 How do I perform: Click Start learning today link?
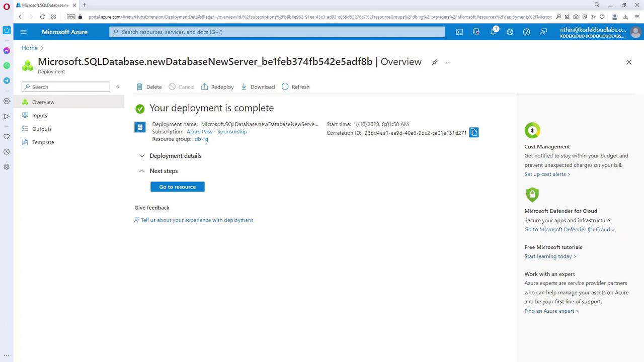550,256
